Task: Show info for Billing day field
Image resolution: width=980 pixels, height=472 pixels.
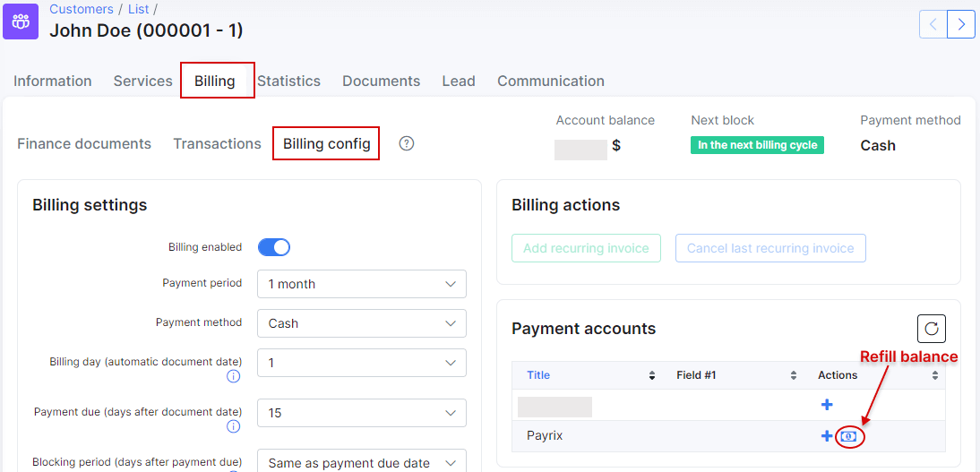Action: point(234,377)
